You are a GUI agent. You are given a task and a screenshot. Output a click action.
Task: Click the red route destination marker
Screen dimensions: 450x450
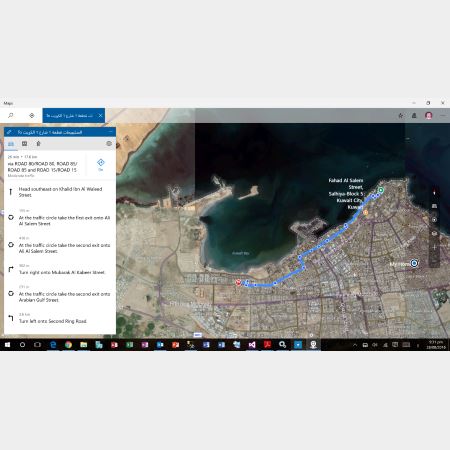(238, 282)
